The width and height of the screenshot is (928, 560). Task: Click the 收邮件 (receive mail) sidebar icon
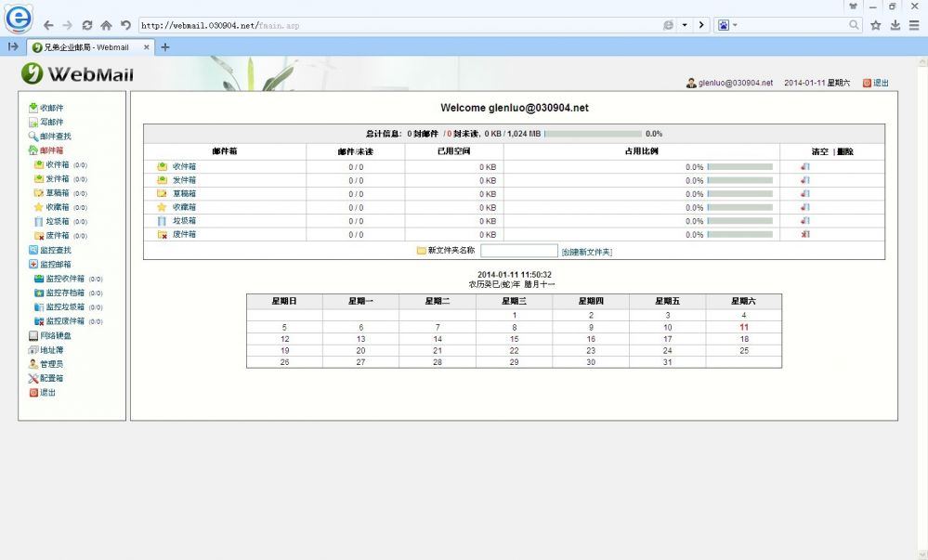pos(33,108)
